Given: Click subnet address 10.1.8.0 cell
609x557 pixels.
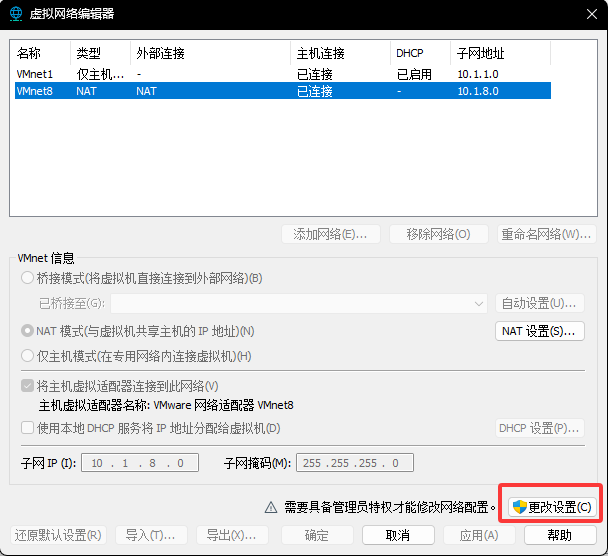Looking at the screenshot, I should pos(478,91).
